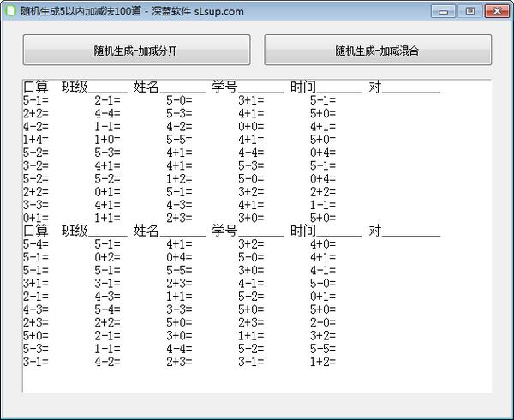Place cursor at the 4+0= problem
Viewport: 514px width, 420px height.
coord(323,244)
